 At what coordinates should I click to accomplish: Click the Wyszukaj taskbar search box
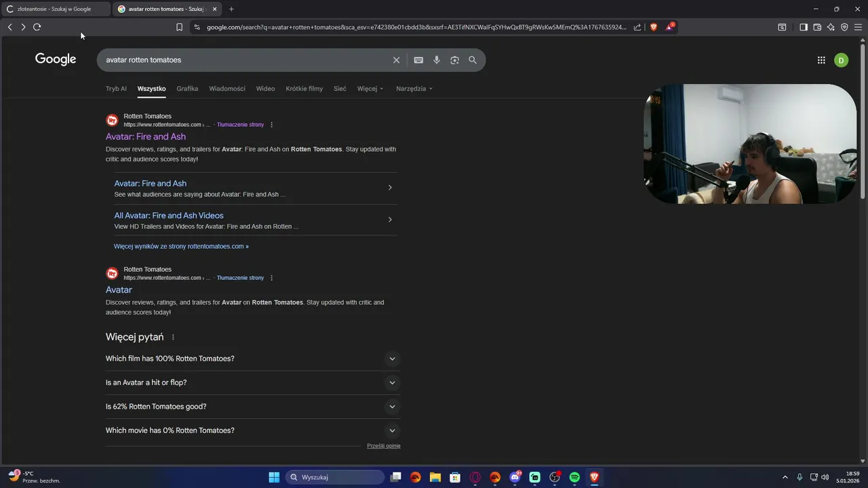[335, 477]
